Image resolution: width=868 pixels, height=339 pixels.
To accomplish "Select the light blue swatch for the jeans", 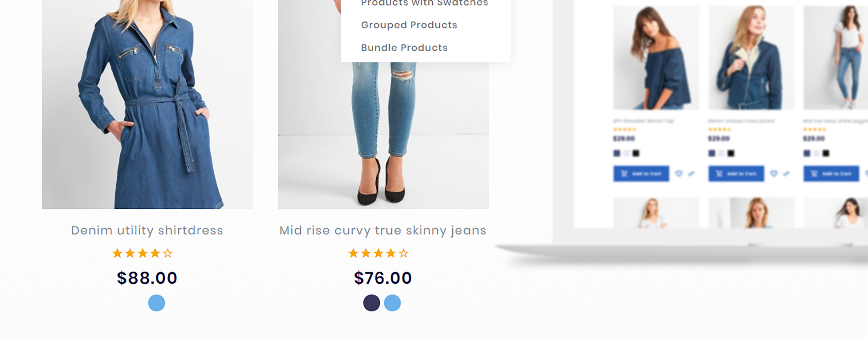I will [x=392, y=303].
